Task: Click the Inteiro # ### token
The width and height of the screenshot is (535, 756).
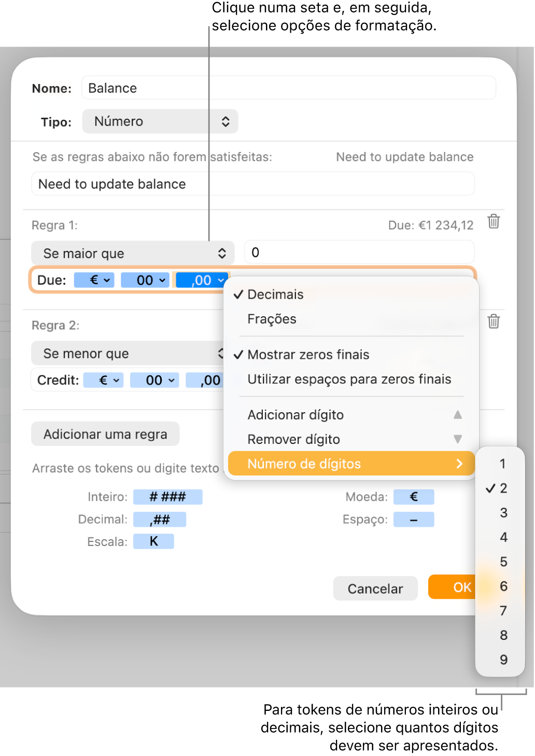Action: tap(168, 497)
